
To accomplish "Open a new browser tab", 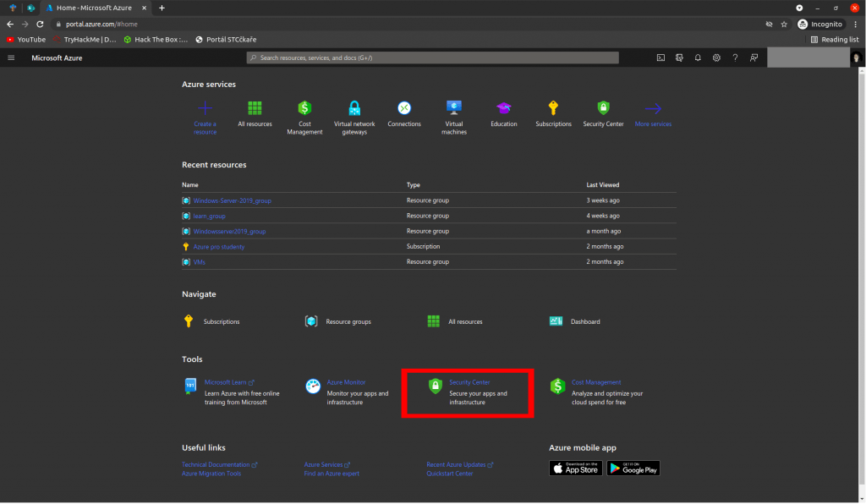I will tap(162, 8).
